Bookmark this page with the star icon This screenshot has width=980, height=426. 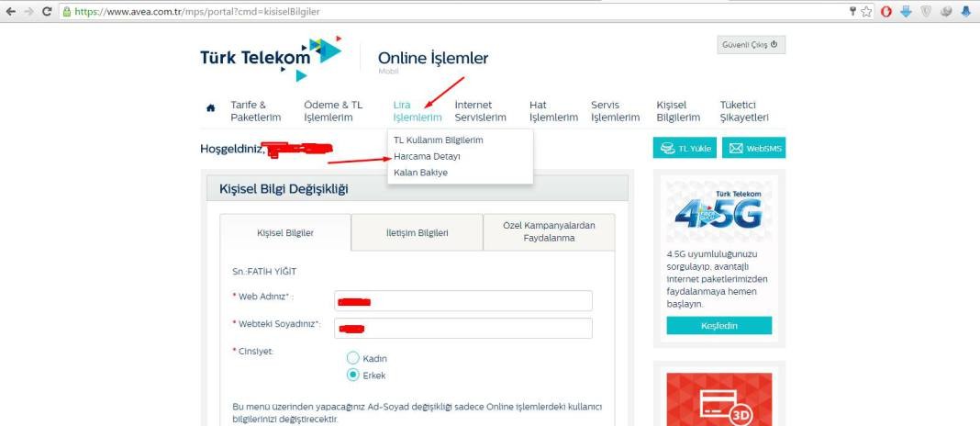click(866, 11)
